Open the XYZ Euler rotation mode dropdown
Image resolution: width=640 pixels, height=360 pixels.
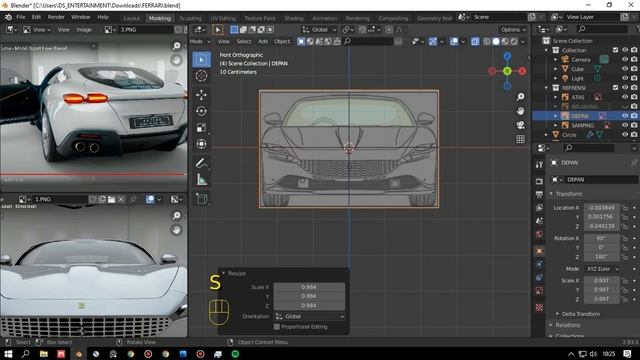point(602,269)
